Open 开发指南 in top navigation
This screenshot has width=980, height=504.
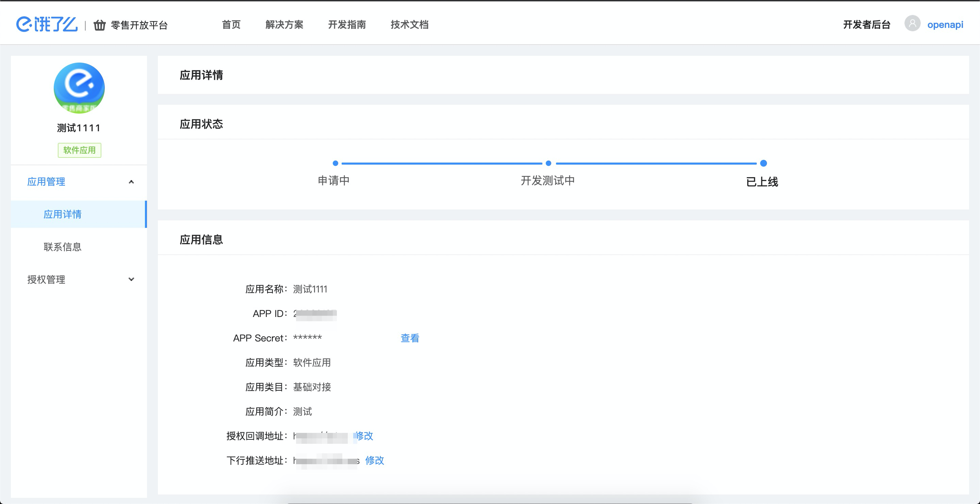tap(347, 25)
